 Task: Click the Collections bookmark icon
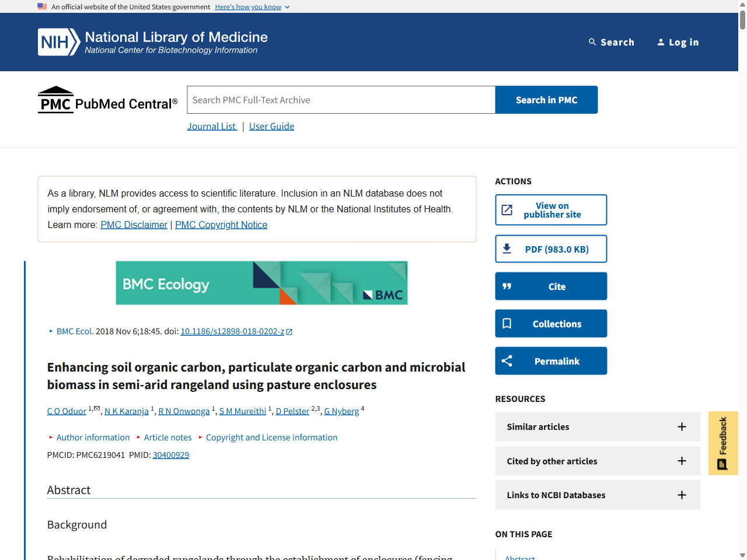tap(507, 323)
